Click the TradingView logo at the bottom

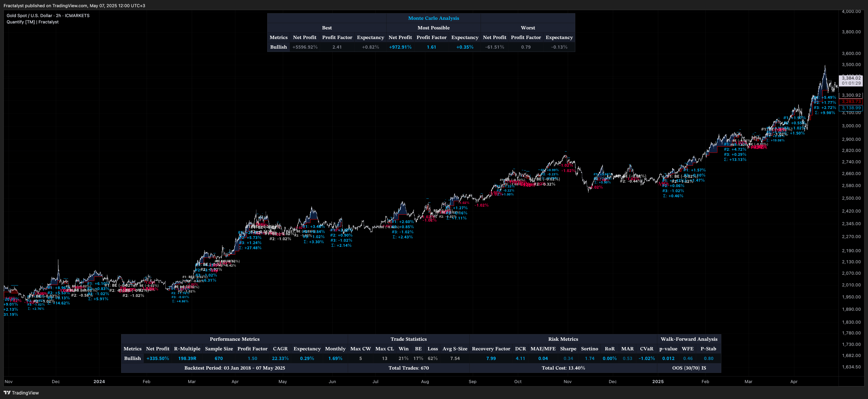(x=21, y=393)
